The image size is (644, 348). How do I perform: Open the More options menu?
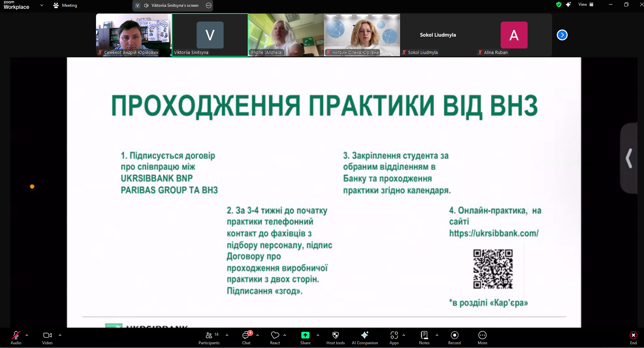[482, 338]
